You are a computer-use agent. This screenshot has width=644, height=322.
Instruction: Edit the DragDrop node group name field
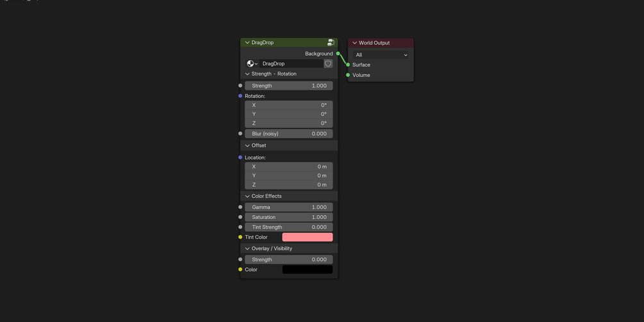291,63
